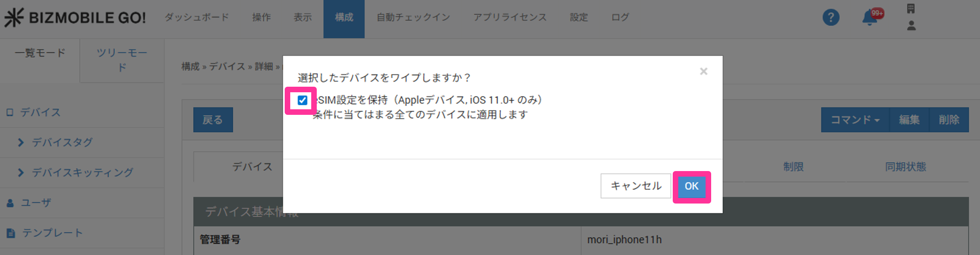Open the 同期状態 tab
Screen dimensions: 980x255
[x=906, y=167]
